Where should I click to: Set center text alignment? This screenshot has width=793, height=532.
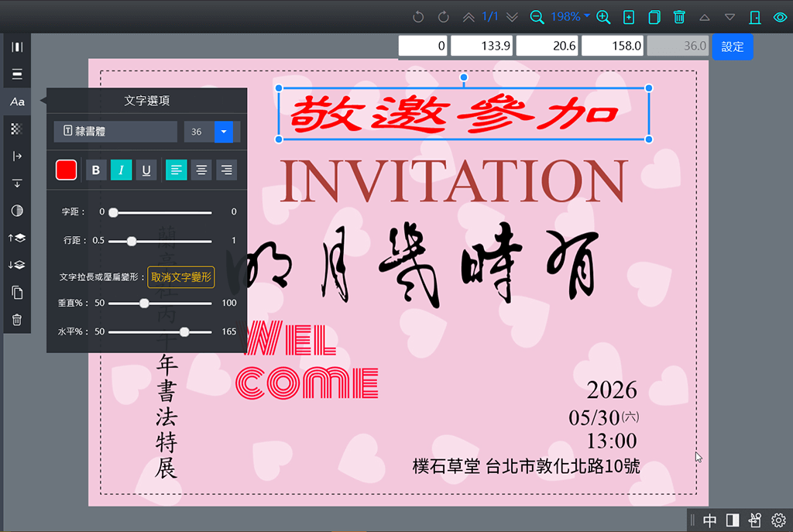pyautogui.click(x=201, y=170)
